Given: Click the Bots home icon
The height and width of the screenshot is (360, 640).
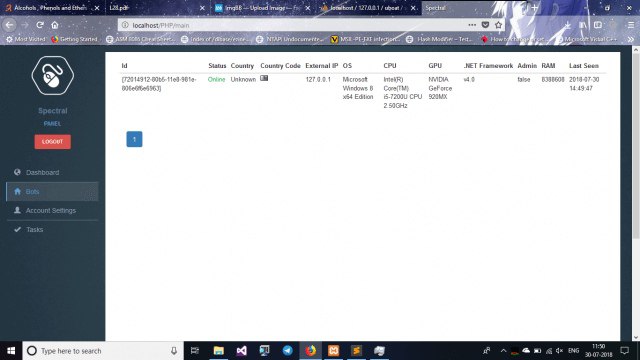Looking at the screenshot, I should pyautogui.click(x=17, y=191).
